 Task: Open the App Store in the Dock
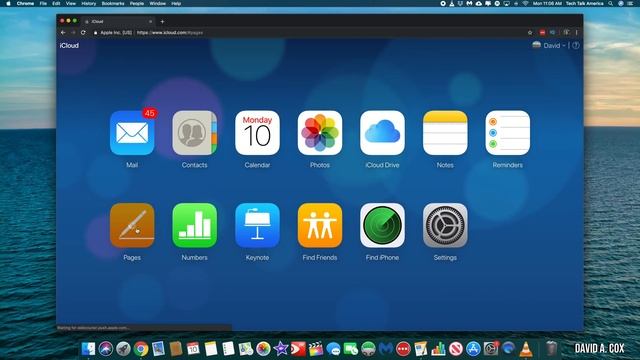tap(473, 349)
